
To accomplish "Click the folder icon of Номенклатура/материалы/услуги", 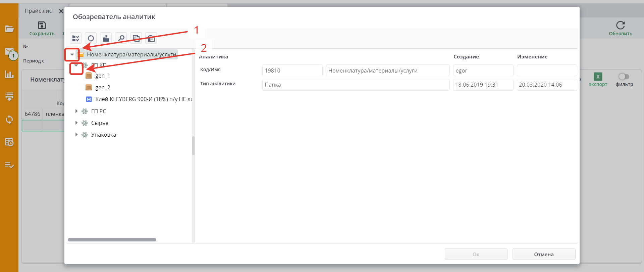I will click(81, 54).
